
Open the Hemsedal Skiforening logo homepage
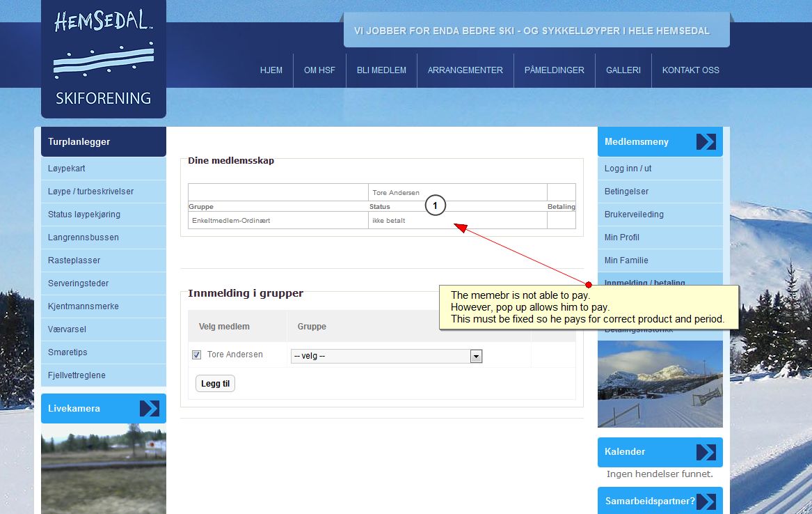coord(104,58)
